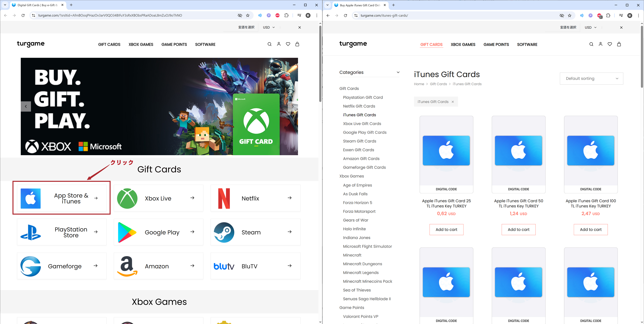Open account icon in left turgame window
644x324 pixels.
tap(279, 44)
